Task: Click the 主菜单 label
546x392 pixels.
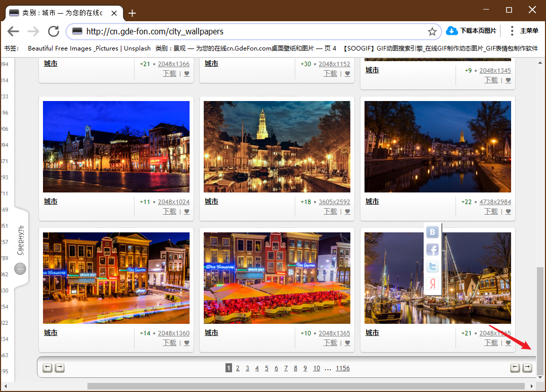Action: coord(529,31)
